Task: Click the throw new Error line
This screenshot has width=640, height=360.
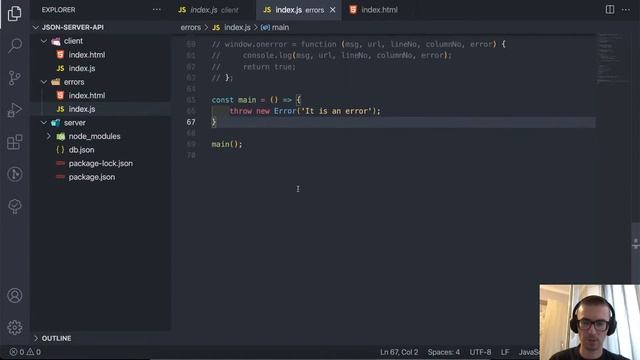Action: [304, 111]
